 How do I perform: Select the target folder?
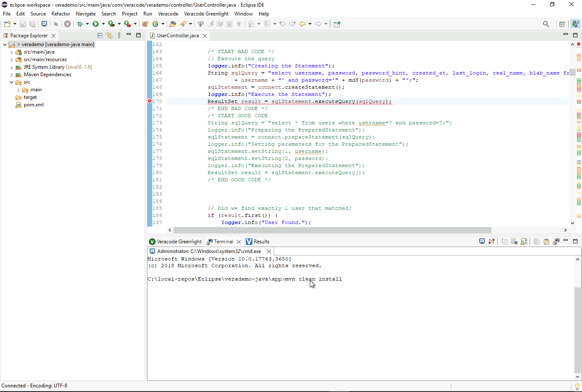[30, 97]
